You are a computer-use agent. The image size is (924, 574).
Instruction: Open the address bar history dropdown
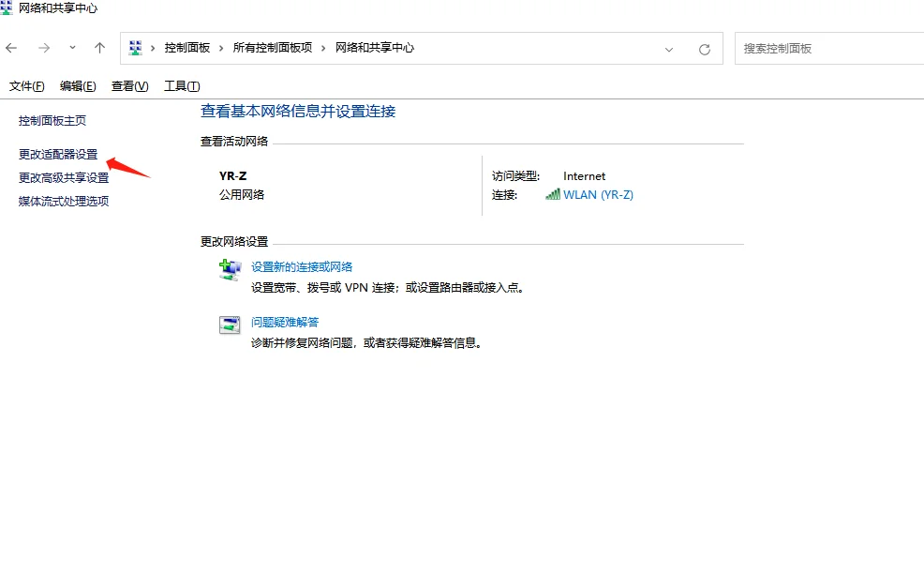coord(669,50)
